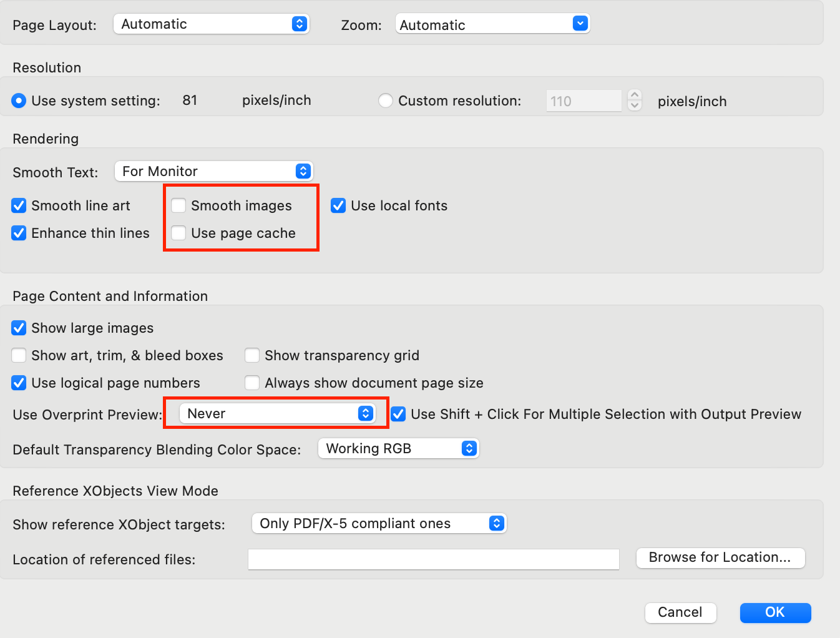Enable Always show document page size
The image size is (840, 638).
(x=252, y=383)
